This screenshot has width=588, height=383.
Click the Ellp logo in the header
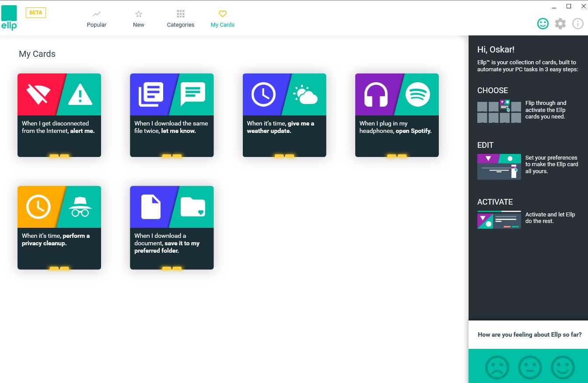click(9, 18)
